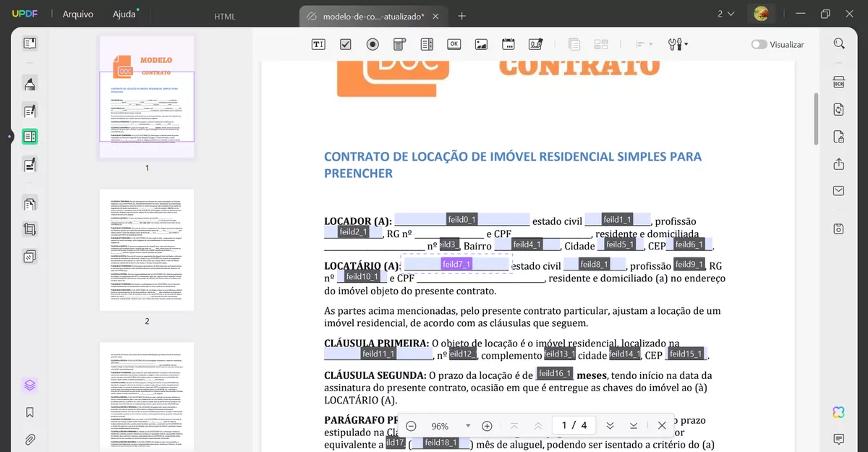Open the comment highlighter tool in left sidebar

(x=30, y=84)
